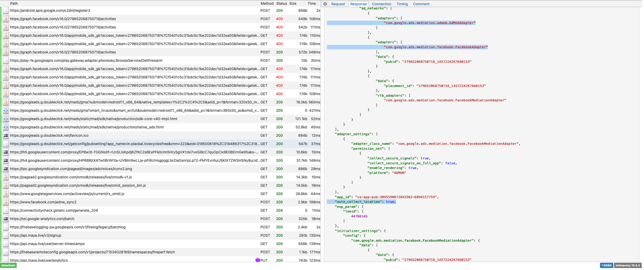Image resolution: width=644 pixels, height=270 pixels.
Task: Open the Comment tab
Action: pyautogui.click(x=421, y=4)
